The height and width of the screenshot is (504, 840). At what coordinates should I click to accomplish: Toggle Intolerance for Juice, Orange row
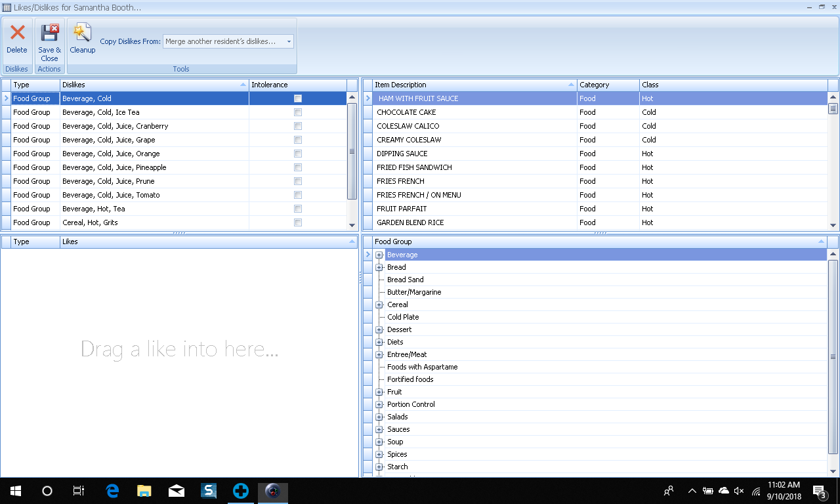coord(298,154)
